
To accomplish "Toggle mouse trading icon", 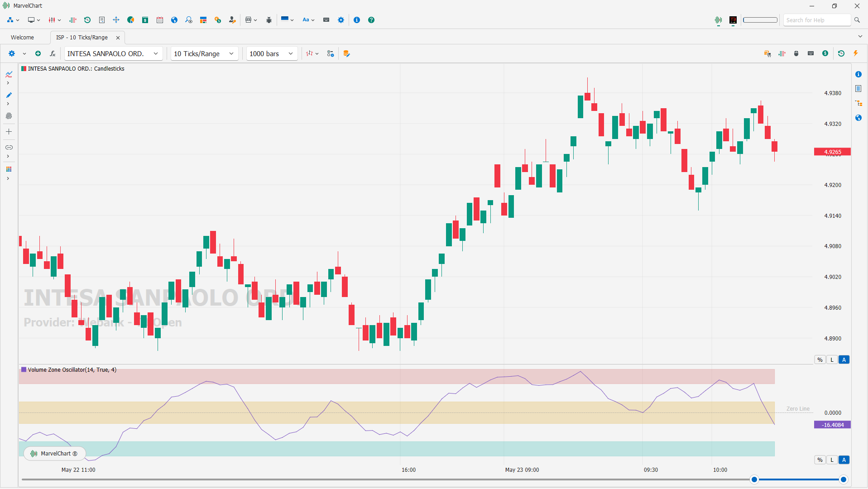I will click(796, 53).
